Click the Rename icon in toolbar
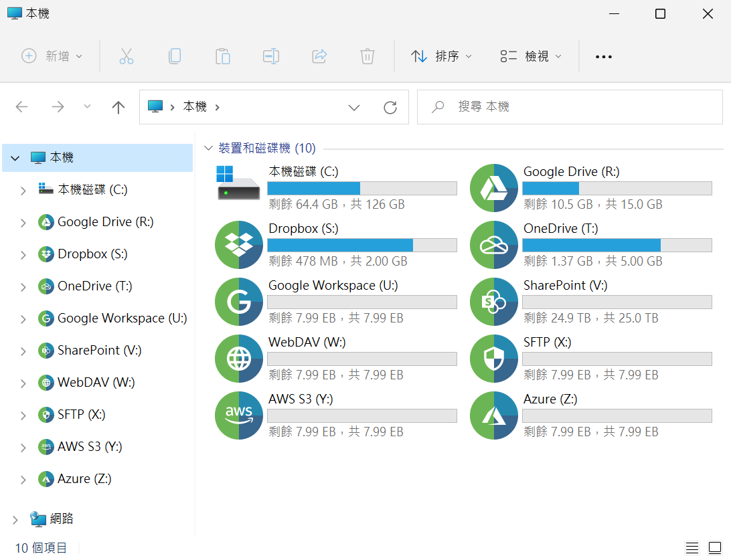The height and width of the screenshot is (560, 731). [271, 56]
